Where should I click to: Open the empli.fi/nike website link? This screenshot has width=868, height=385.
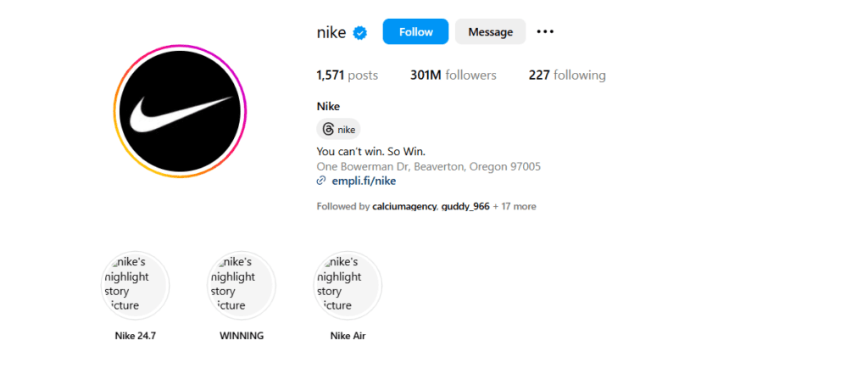tap(364, 181)
